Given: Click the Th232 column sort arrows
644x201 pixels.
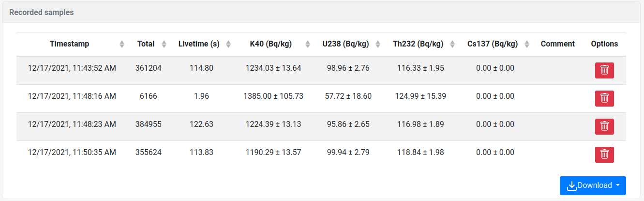Looking at the screenshot, I should coord(452,44).
